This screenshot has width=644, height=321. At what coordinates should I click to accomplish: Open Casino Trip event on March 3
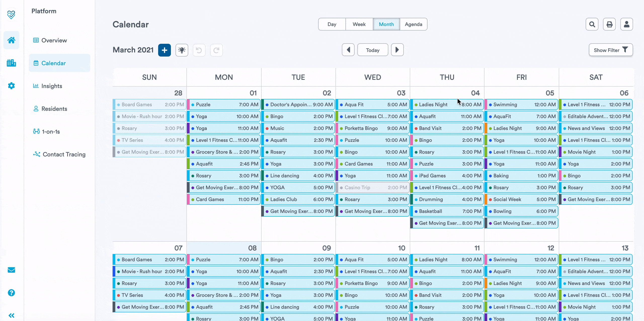(373, 187)
